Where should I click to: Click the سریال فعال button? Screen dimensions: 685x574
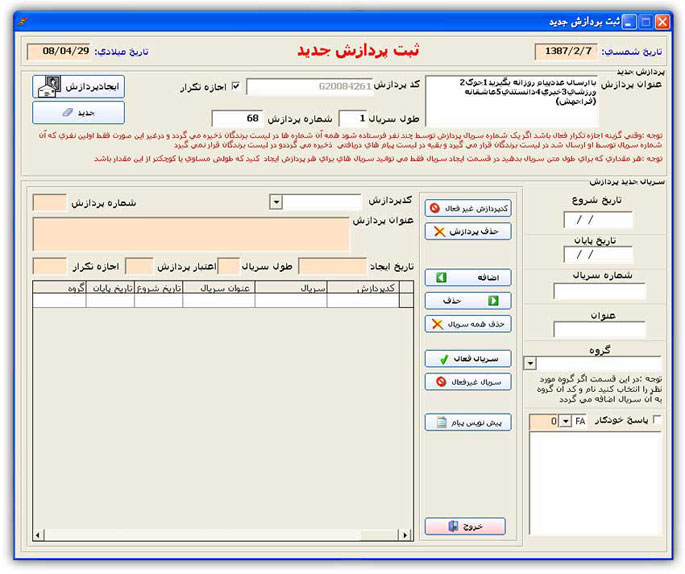468,359
